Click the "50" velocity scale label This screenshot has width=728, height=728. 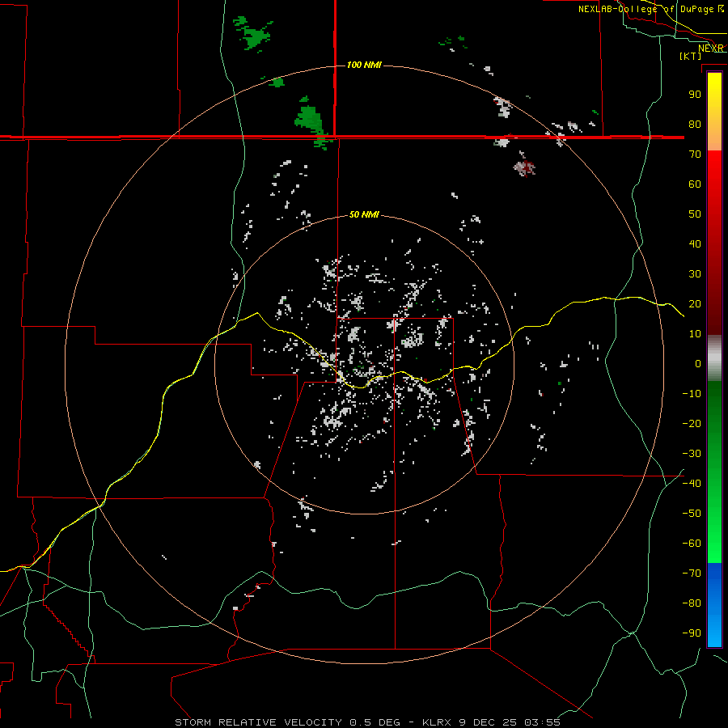coord(695,214)
